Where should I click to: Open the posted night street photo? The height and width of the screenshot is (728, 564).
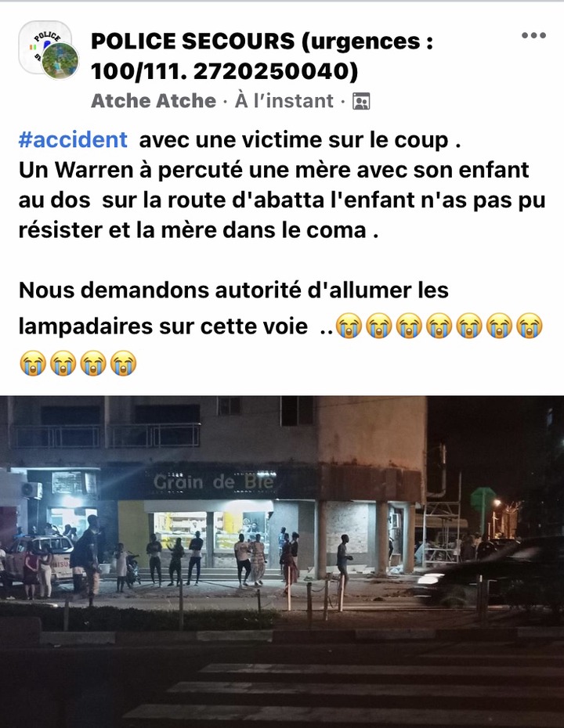pyautogui.click(x=282, y=562)
